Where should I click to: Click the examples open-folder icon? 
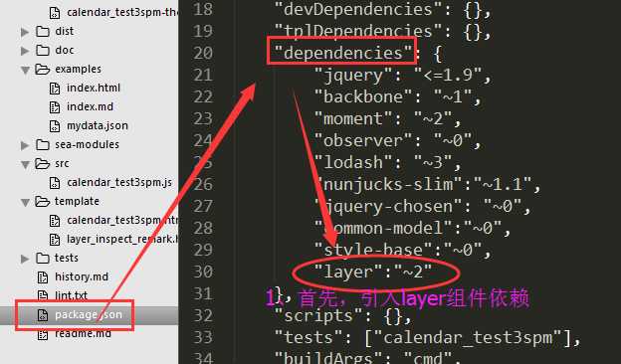click(x=43, y=70)
